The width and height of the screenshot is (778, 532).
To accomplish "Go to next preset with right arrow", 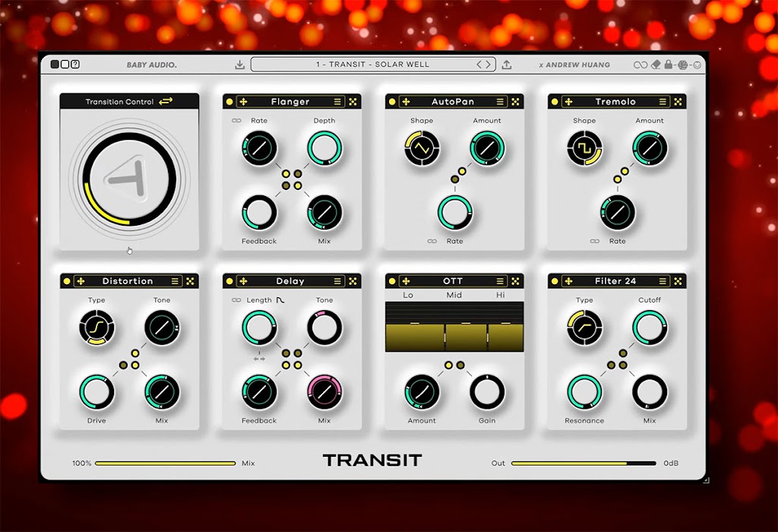I will [489, 65].
